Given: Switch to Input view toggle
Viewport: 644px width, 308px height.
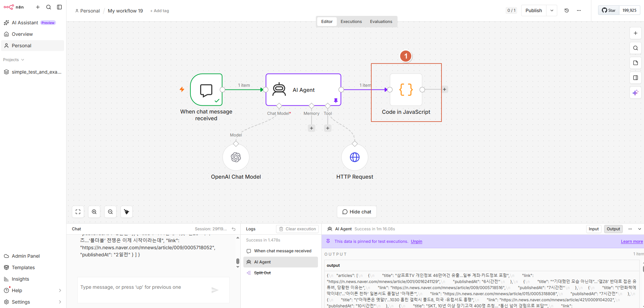Looking at the screenshot, I should [x=594, y=229].
